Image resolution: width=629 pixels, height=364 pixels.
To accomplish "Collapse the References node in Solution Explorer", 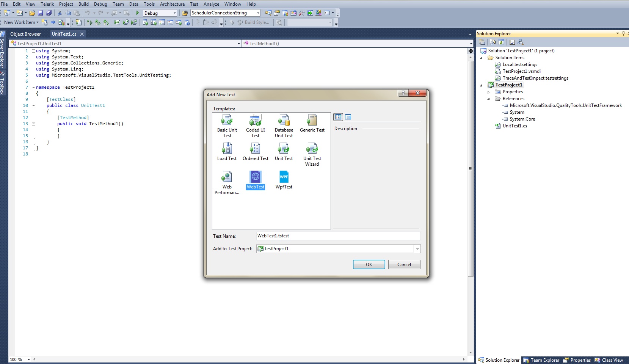I will click(x=489, y=99).
